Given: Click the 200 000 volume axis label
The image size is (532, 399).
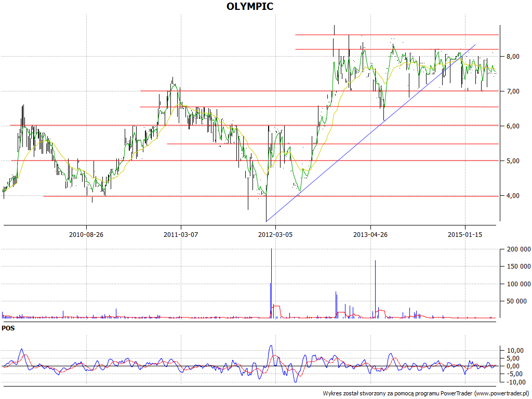Looking at the screenshot, I should coord(518,249).
